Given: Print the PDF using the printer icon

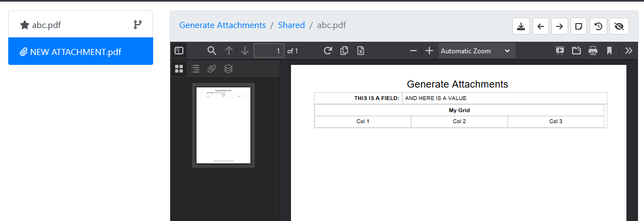Looking at the screenshot, I should point(593,51).
